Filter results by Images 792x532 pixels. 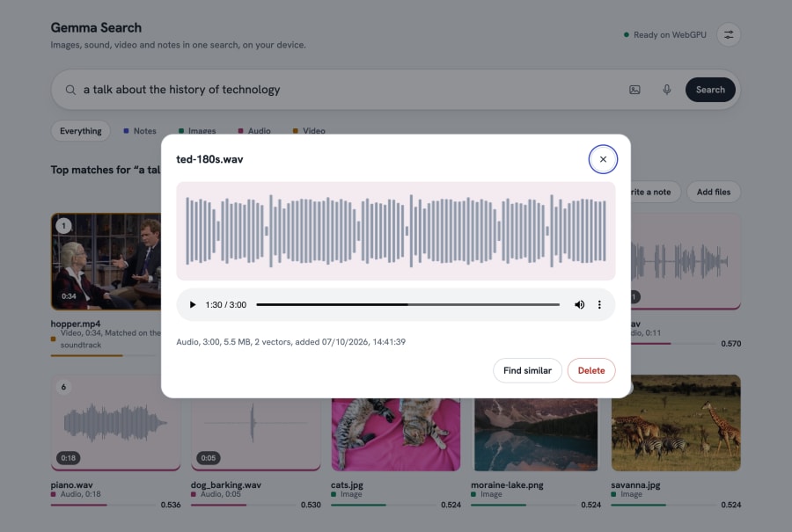point(197,131)
